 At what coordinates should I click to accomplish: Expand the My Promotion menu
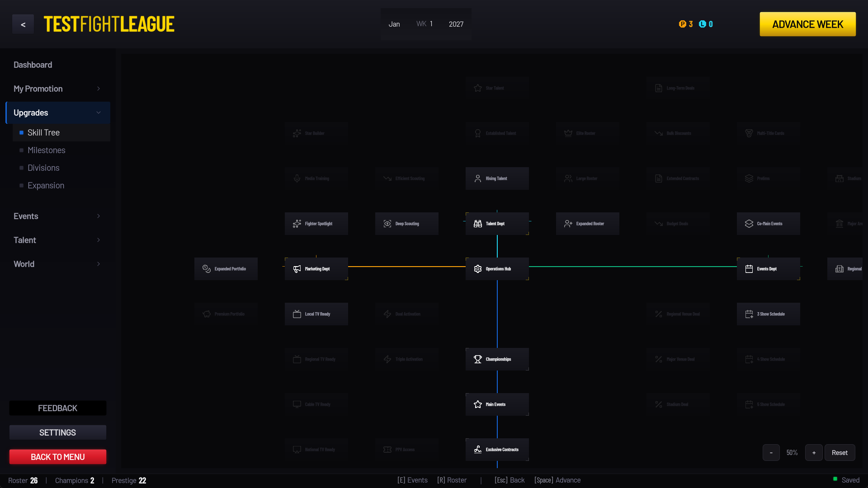point(57,89)
